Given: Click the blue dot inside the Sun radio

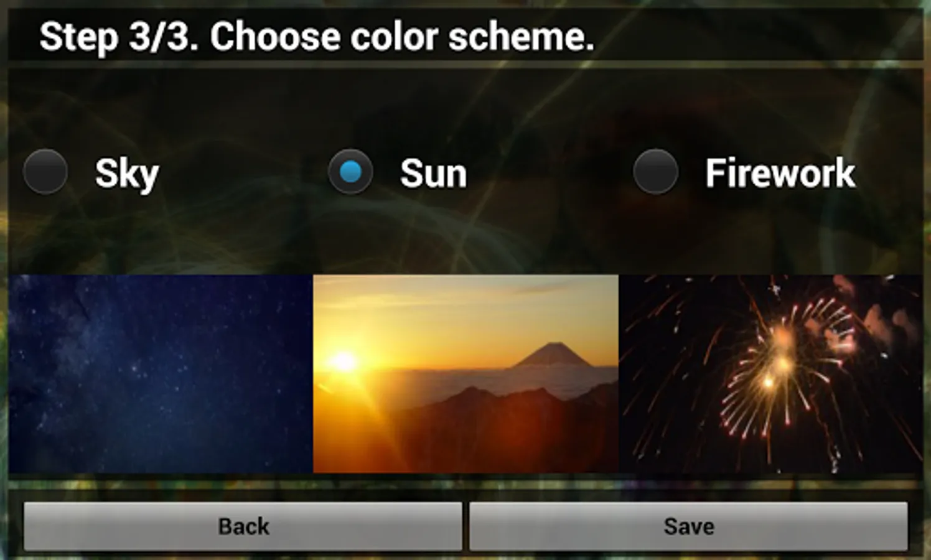Looking at the screenshot, I should (x=350, y=172).
